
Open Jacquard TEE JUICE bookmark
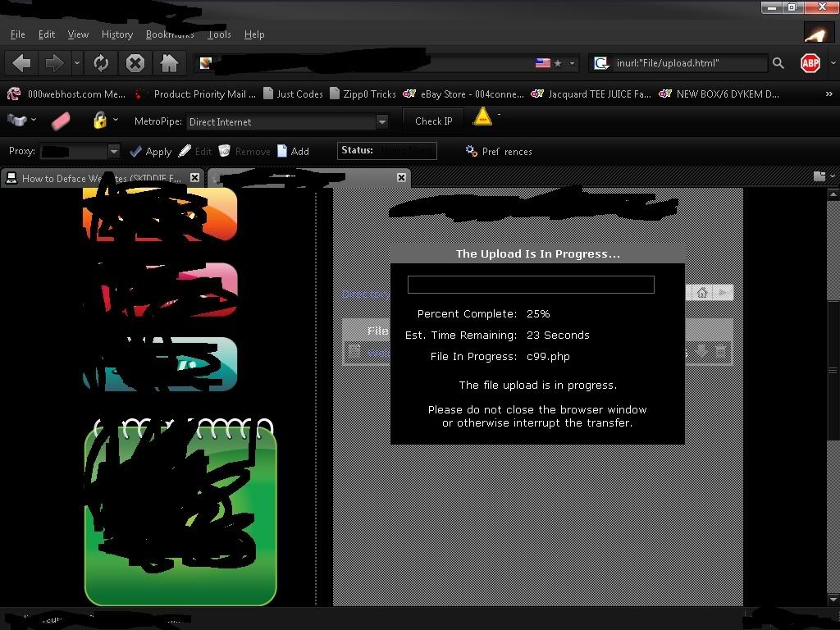click(591, 94)
